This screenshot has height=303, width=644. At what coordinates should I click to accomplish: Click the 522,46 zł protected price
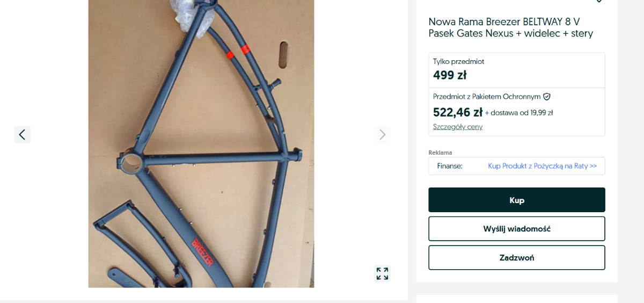[458, 112]
